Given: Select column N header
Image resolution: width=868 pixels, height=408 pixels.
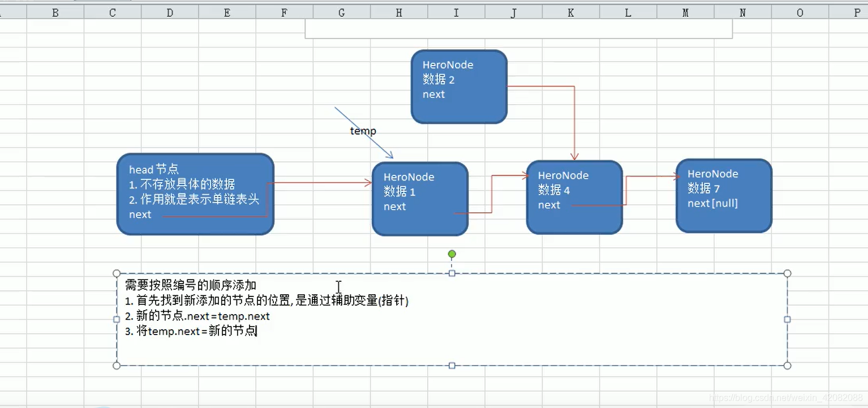Looking at the screenshot, I should coord(742,12).
